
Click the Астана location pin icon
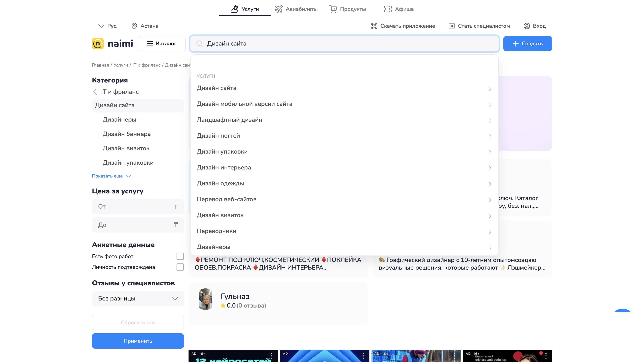(x=134, y=26)
